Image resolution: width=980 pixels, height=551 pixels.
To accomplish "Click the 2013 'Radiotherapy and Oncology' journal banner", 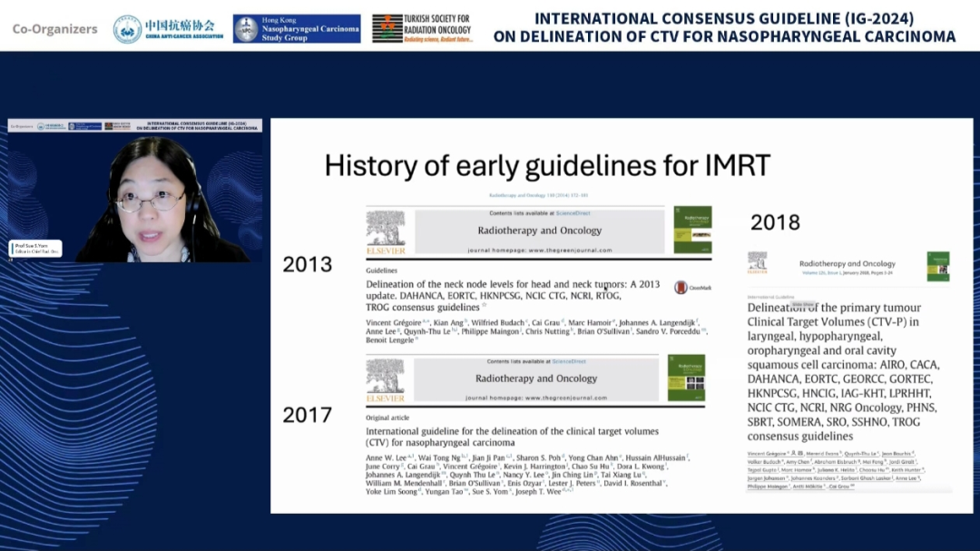I will pos(539,231).
